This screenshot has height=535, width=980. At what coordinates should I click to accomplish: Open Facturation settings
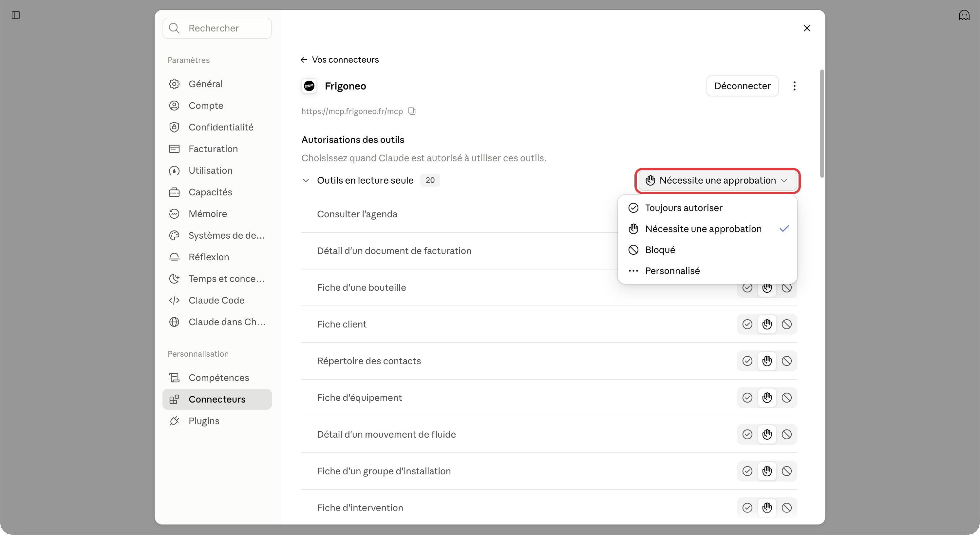217,149
